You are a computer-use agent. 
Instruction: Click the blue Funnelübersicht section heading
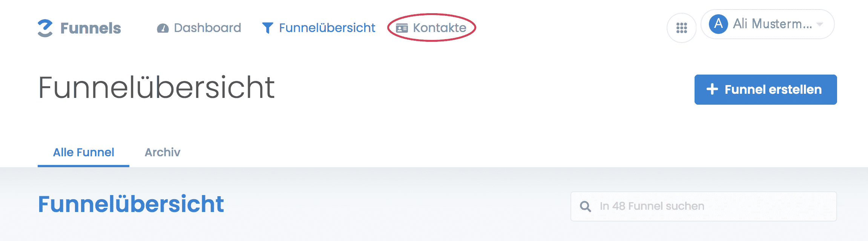tap(131, 204)
